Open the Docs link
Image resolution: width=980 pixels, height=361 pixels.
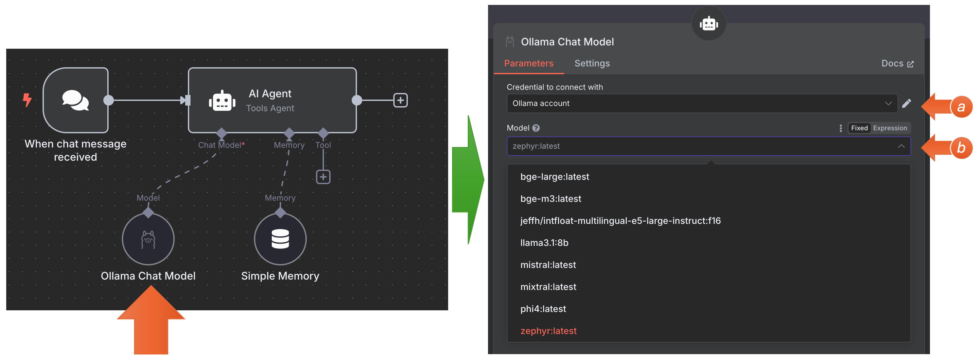point(897,63)
